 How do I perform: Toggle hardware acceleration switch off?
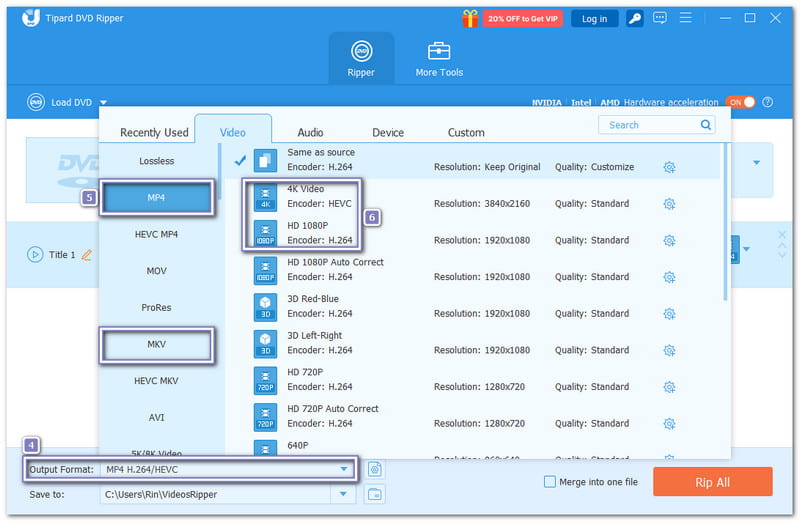pyautogui.click(x=740, y=102)
